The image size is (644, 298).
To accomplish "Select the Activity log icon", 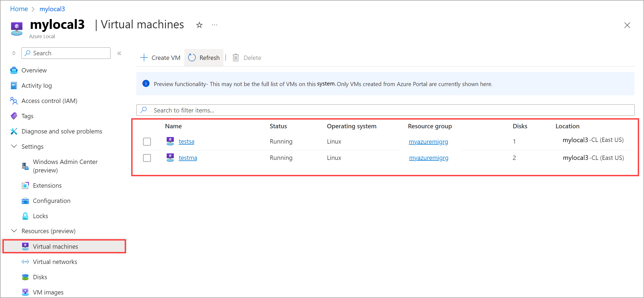I will point(14,86).
